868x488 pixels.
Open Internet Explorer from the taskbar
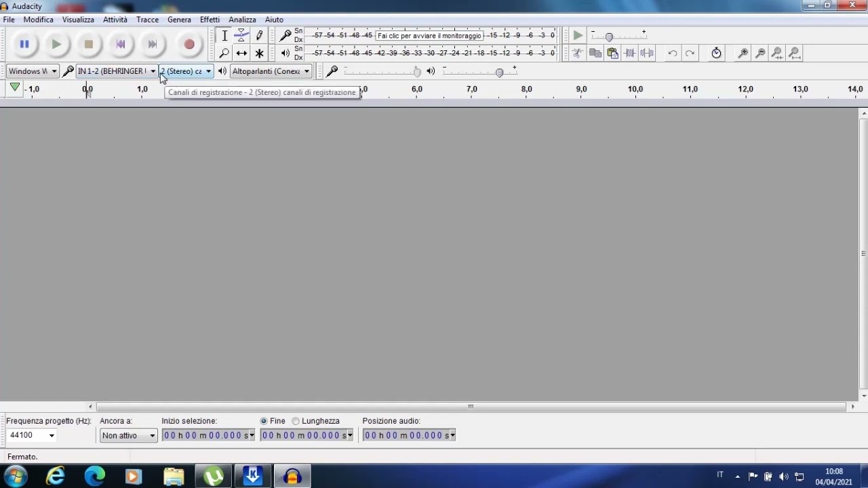tap(55, 476)
